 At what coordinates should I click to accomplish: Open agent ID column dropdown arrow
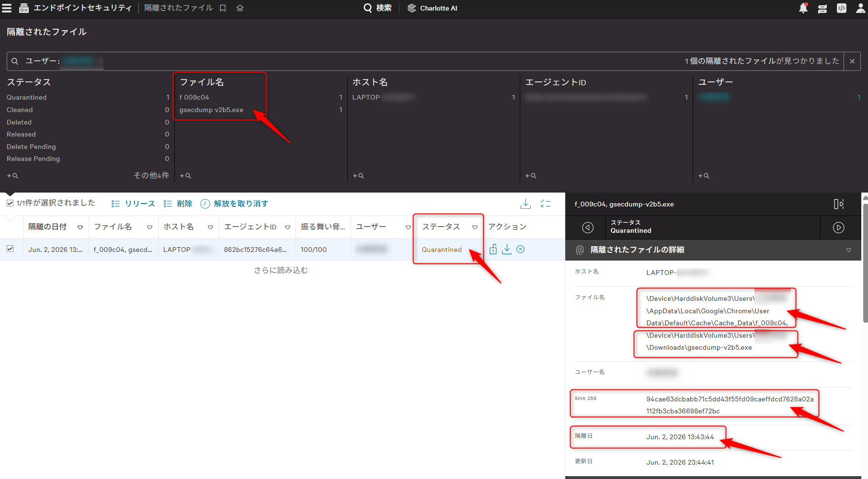coord(287,227)
